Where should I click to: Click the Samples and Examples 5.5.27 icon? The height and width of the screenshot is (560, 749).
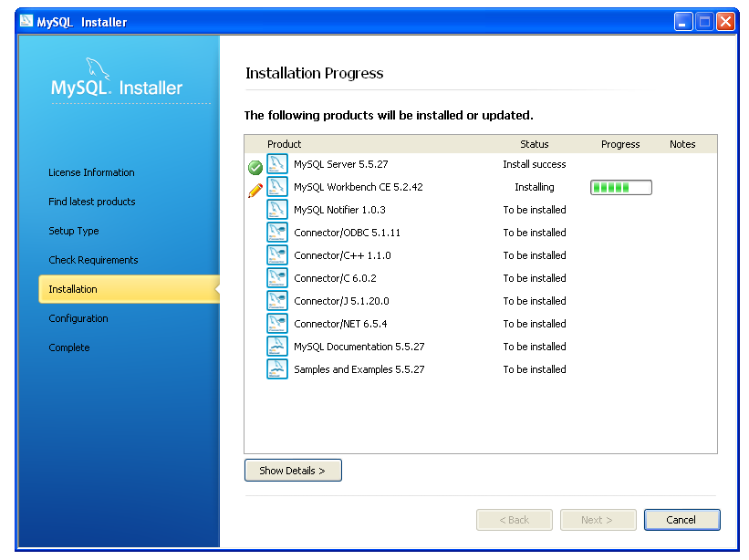[277, 369]
